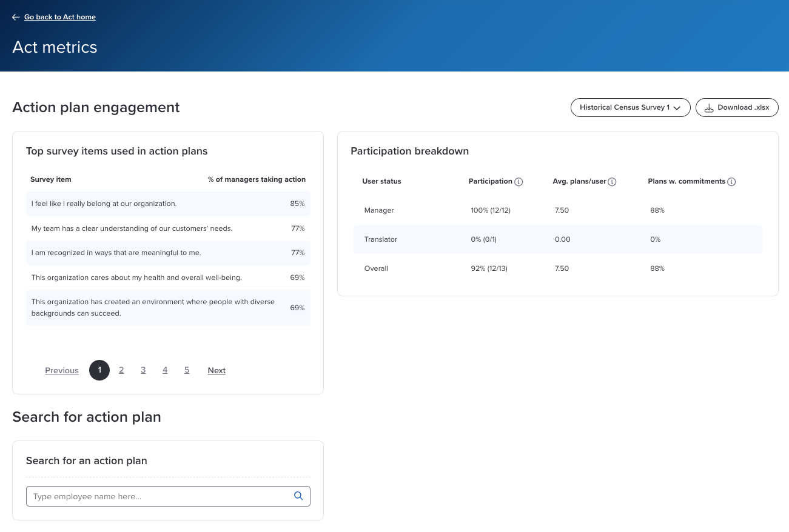Click the back arrow icon beside Act home

pos(16,17)
